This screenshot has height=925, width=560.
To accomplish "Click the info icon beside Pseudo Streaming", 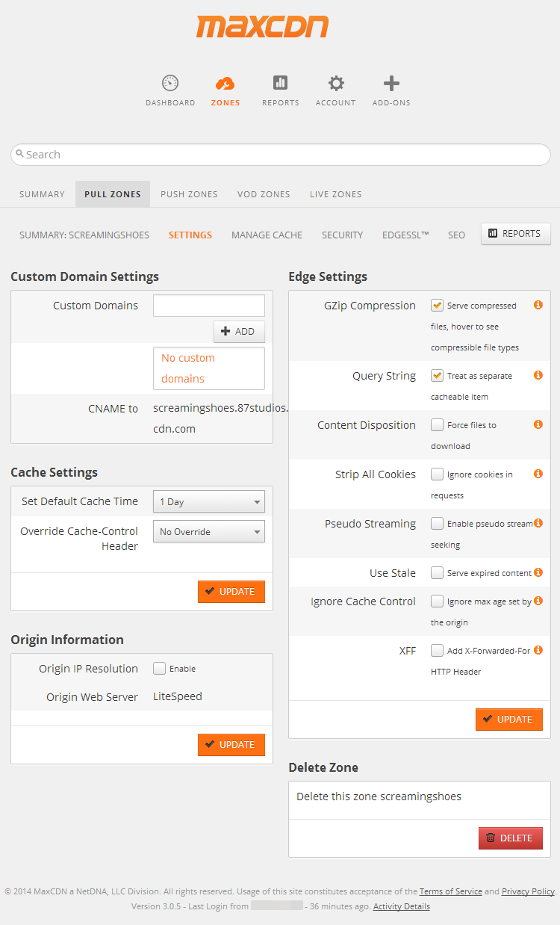I will click(538, 522).
